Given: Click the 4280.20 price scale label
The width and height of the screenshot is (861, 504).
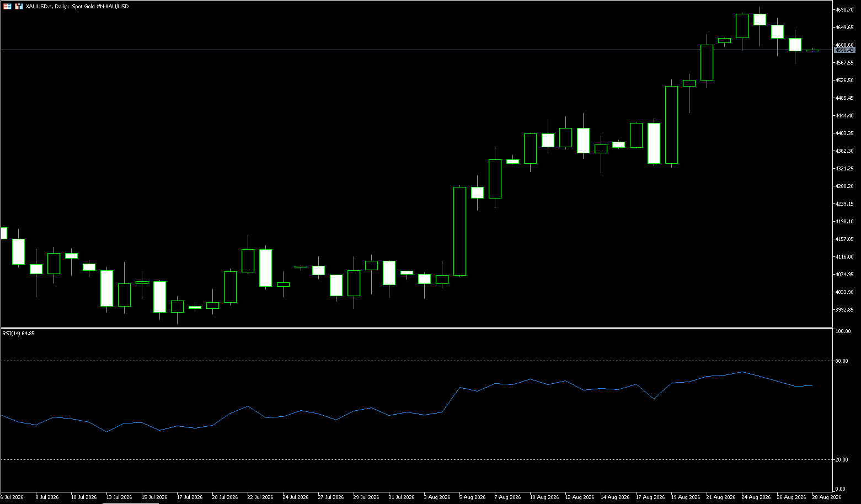Looking at the screenshot, I should pyautogui.click(x=844, y=186).
